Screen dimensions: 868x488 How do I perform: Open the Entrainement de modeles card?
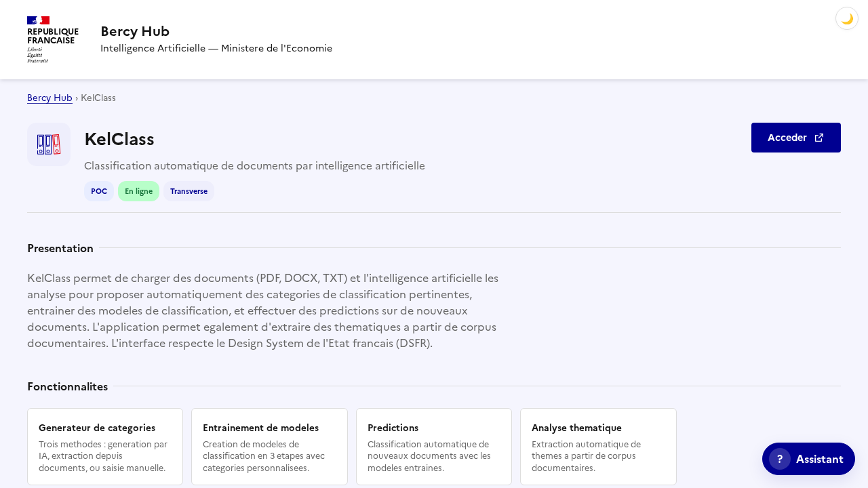[269, 447]
